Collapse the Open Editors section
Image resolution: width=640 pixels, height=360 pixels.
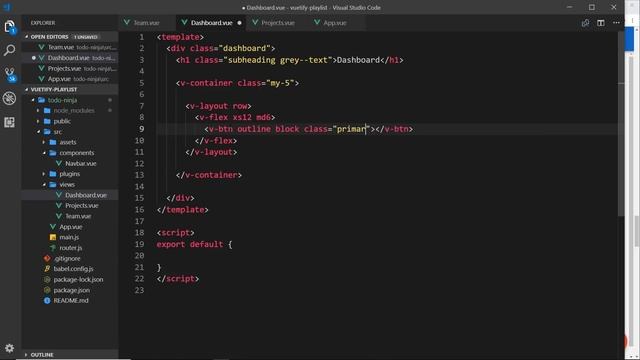[70, 37]
